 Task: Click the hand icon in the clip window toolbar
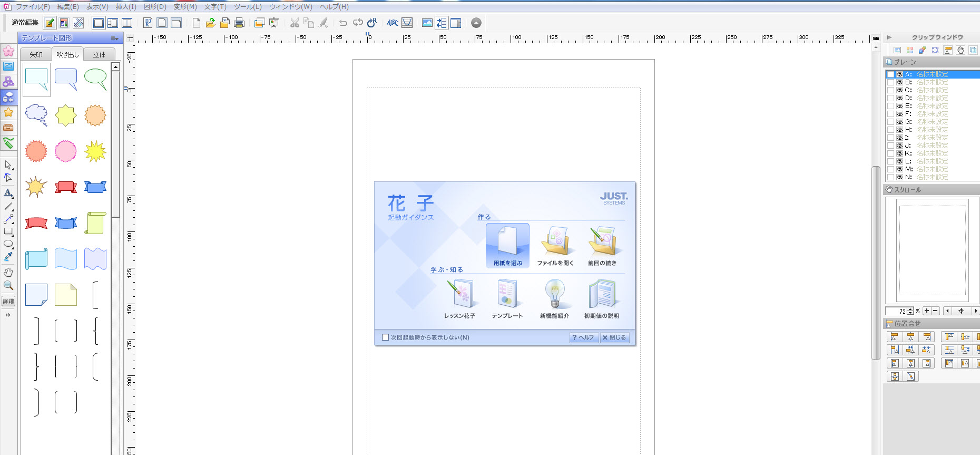[x=961, y=50]
